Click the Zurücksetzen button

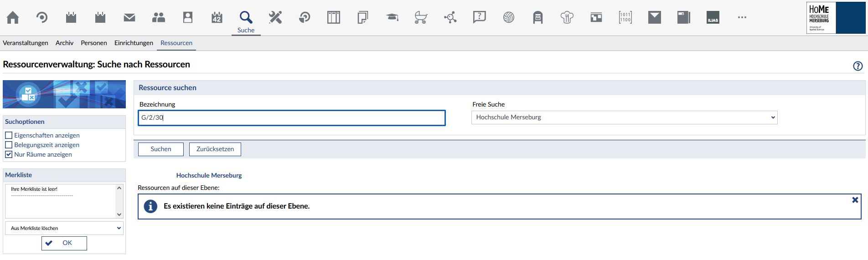point(215,149)
